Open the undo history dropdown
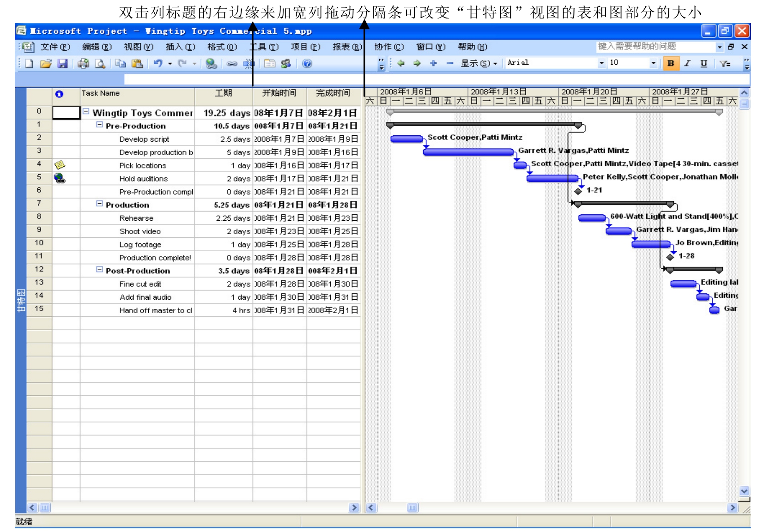 [x=170, y=64]
